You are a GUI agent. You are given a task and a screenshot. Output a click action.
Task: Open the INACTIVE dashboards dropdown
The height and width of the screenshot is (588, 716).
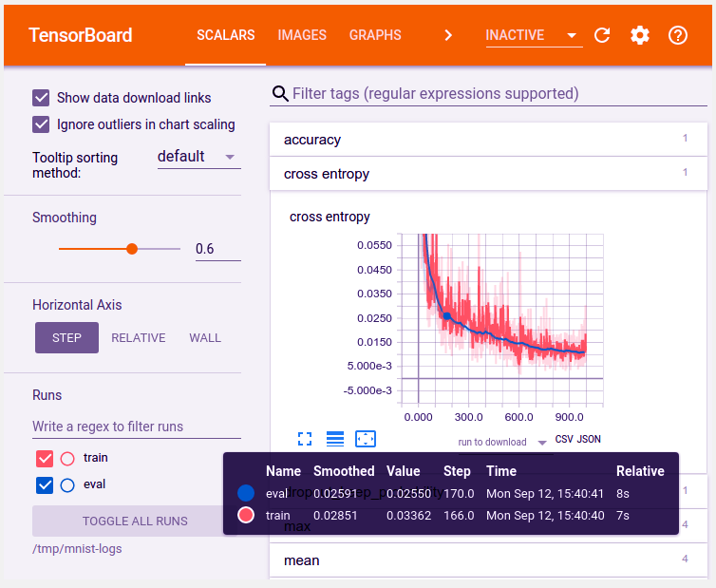pos(533,35)
